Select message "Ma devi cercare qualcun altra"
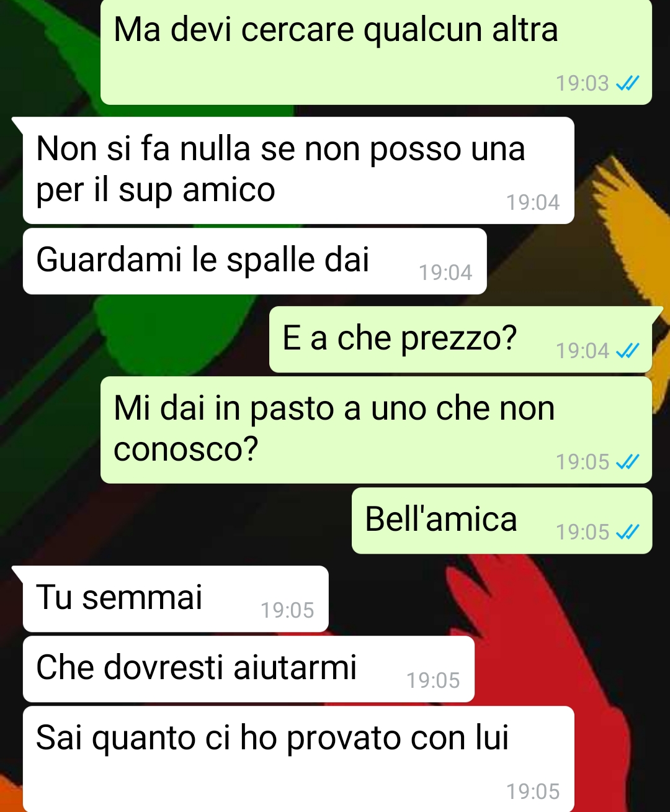670x812 pixels. (376, 52)
